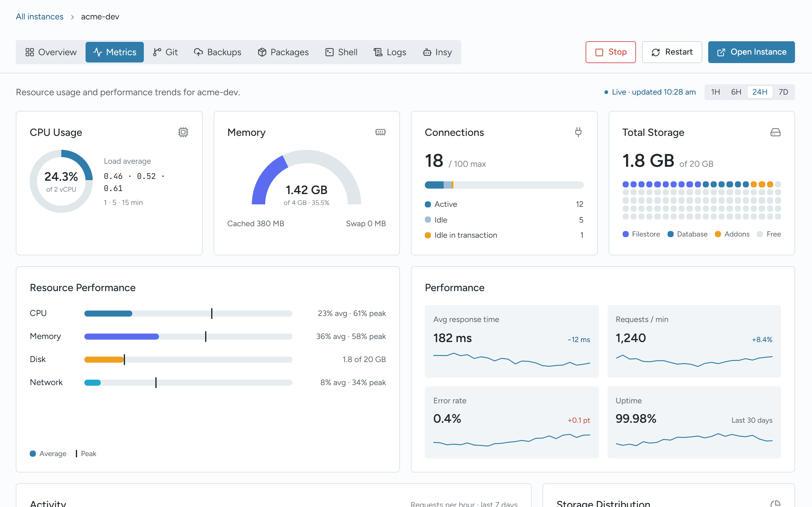Image resolution: width=812 pixels, height=507 pixels.
Task: Open the Shell tab
Action: tap(341, 52)
